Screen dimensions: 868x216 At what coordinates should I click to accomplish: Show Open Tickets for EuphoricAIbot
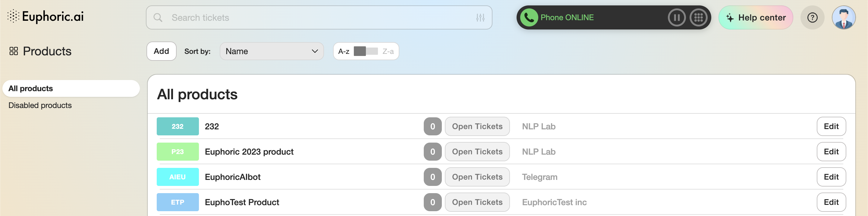(x=477, y=177)
